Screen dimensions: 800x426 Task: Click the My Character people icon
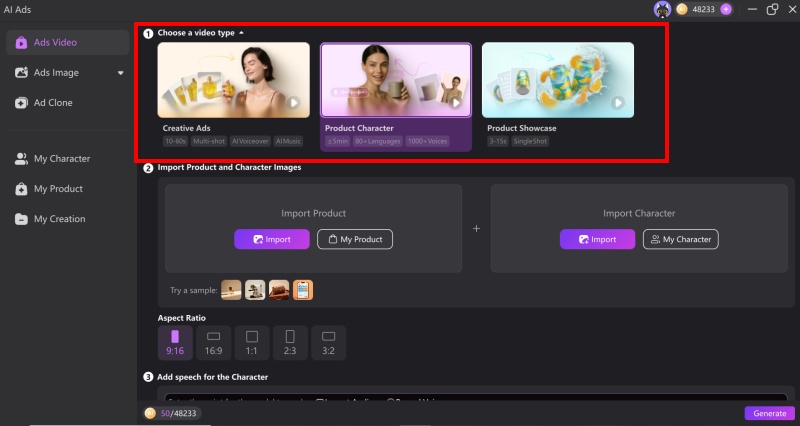(x=21, y=159)
